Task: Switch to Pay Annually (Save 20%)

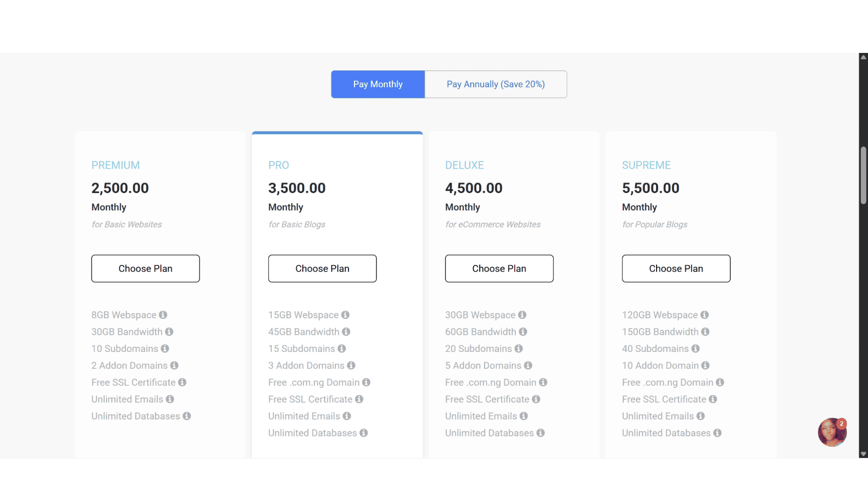Action: click(x=495, y=84)
